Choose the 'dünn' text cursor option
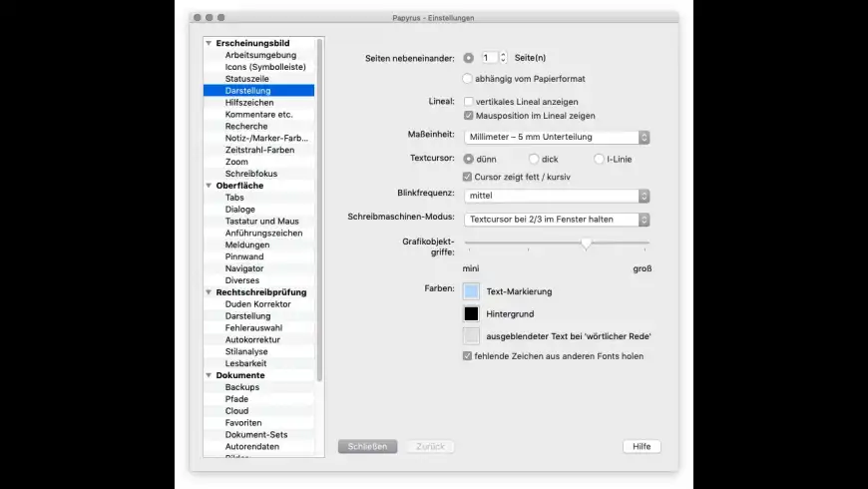 (468, 159)
